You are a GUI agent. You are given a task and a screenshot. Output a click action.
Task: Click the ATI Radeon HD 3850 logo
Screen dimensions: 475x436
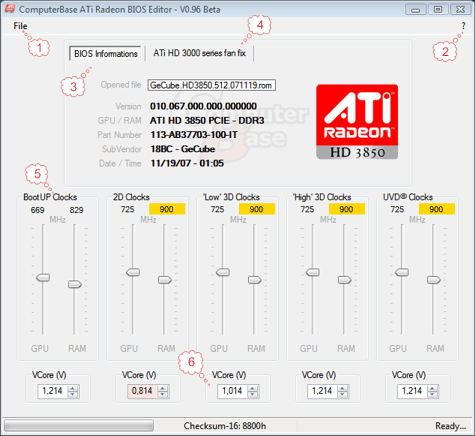[x=357, y=122]
